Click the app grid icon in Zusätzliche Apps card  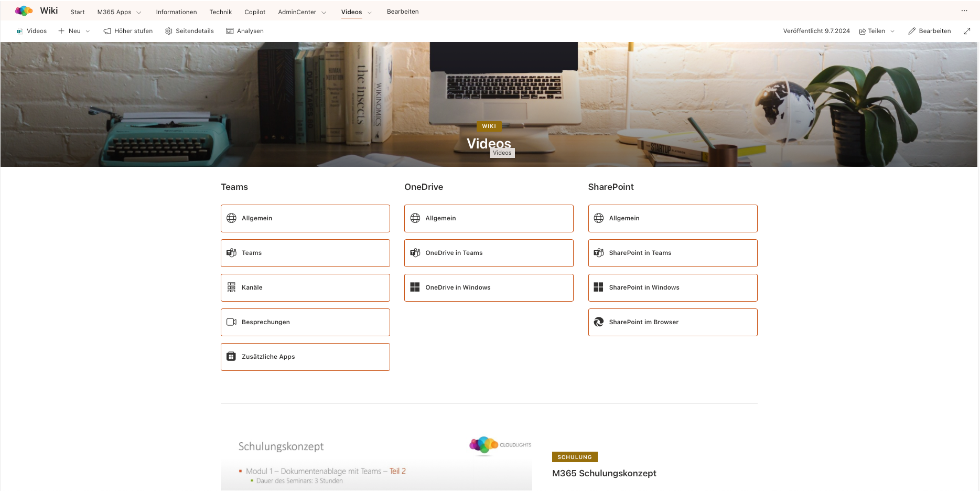(x=231, y=357)
